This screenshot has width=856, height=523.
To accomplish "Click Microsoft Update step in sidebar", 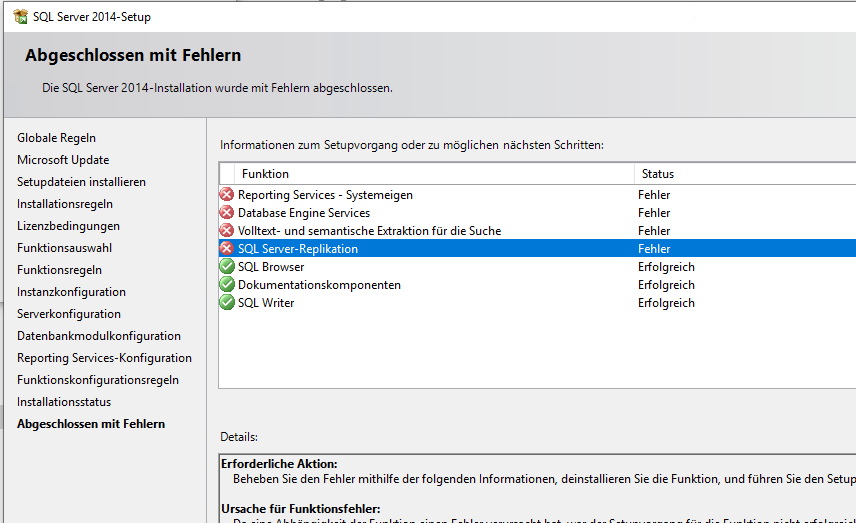I will (x=63, y=160).
